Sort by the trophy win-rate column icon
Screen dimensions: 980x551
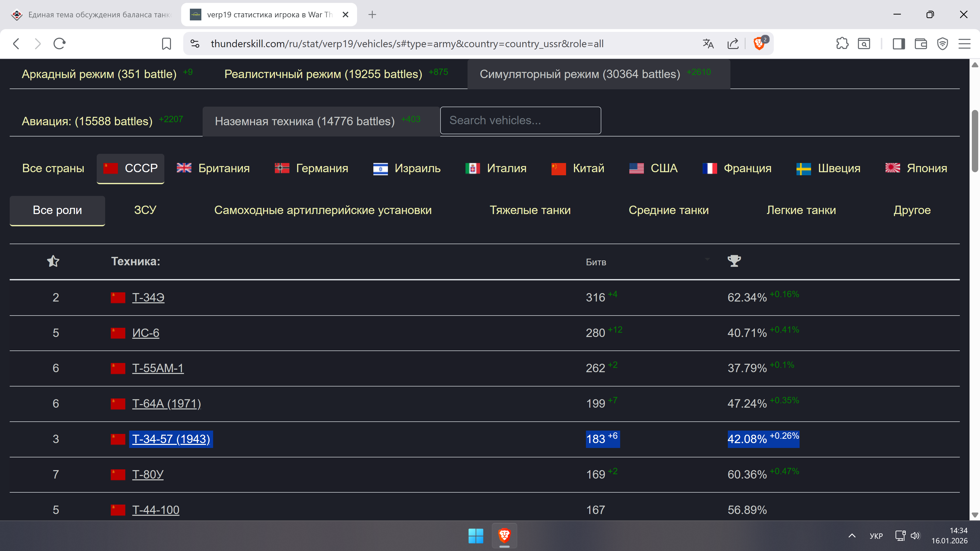point(734,261)
